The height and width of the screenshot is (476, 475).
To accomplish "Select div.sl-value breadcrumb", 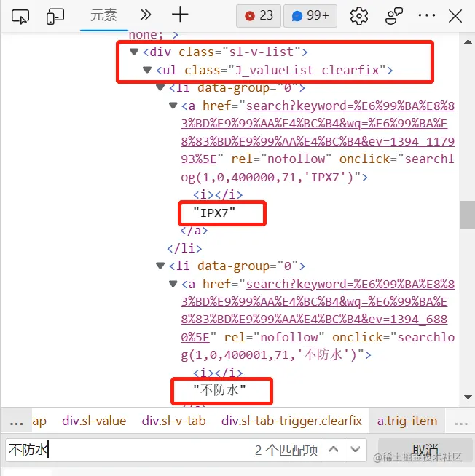I will pos(94,421).
